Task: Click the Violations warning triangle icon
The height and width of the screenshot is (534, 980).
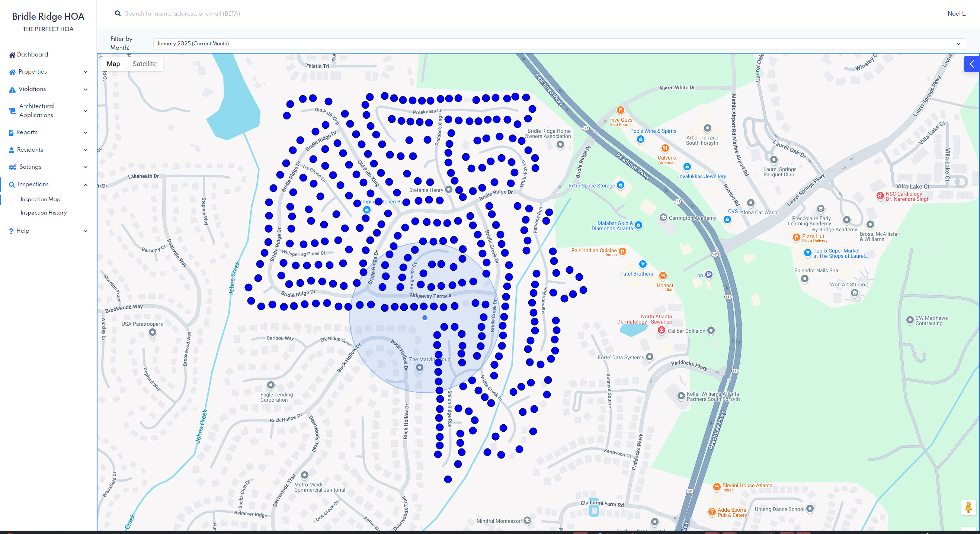Action: (12, 89)
